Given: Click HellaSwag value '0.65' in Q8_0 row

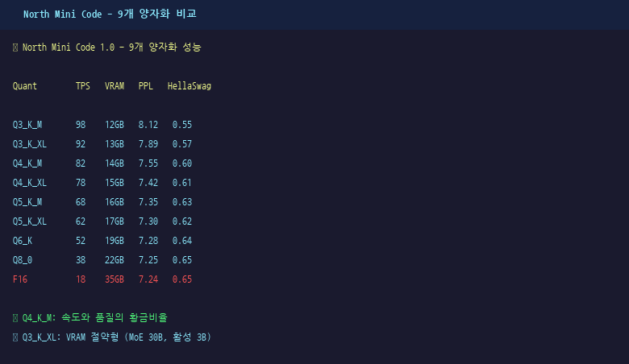Looking at the screenshot, I should pos(182,260).
